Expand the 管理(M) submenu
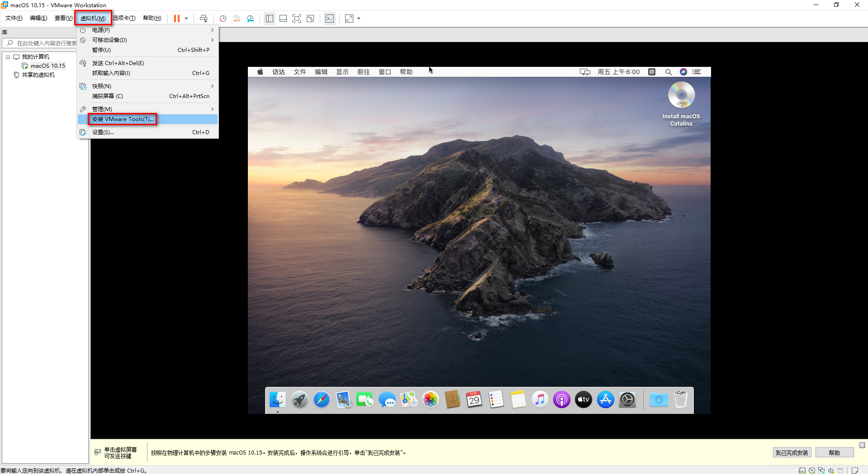 [x=148, y=109]
